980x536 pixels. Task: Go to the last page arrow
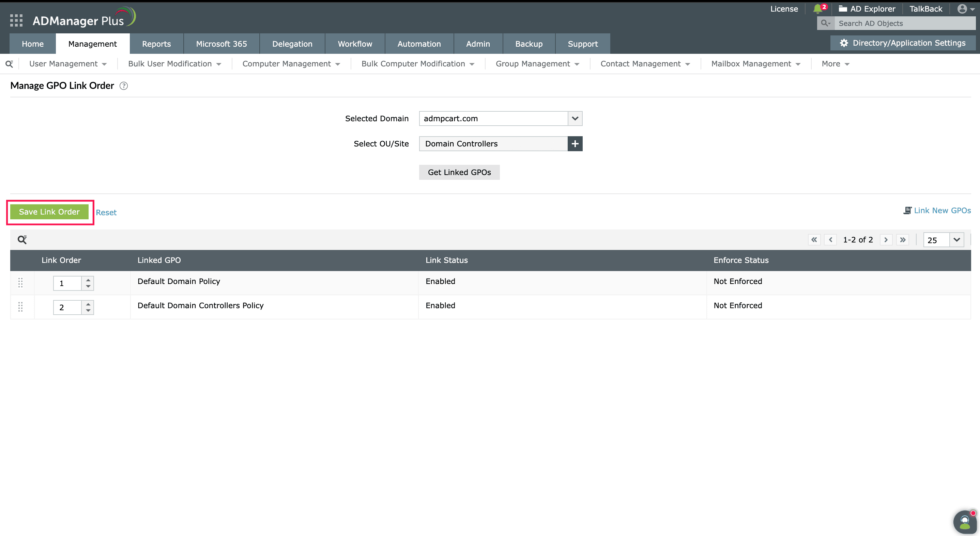pos(902,239)
